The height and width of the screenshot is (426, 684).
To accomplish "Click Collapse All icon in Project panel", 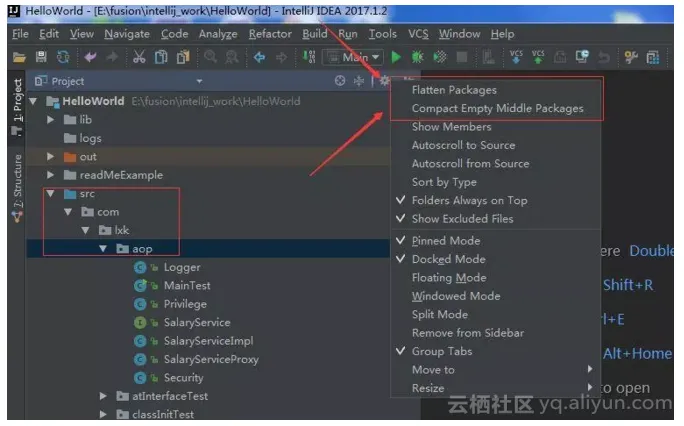I will click(359, 81).
